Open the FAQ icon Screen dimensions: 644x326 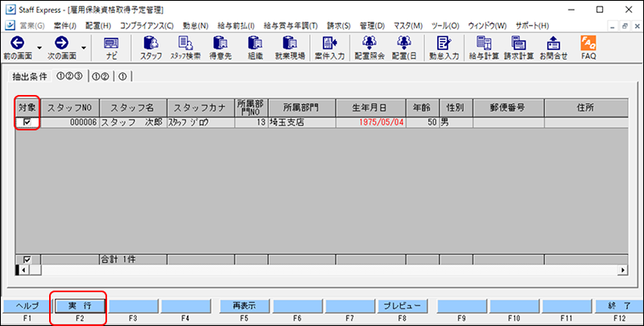pyautogui.click(x=588, y=43)
